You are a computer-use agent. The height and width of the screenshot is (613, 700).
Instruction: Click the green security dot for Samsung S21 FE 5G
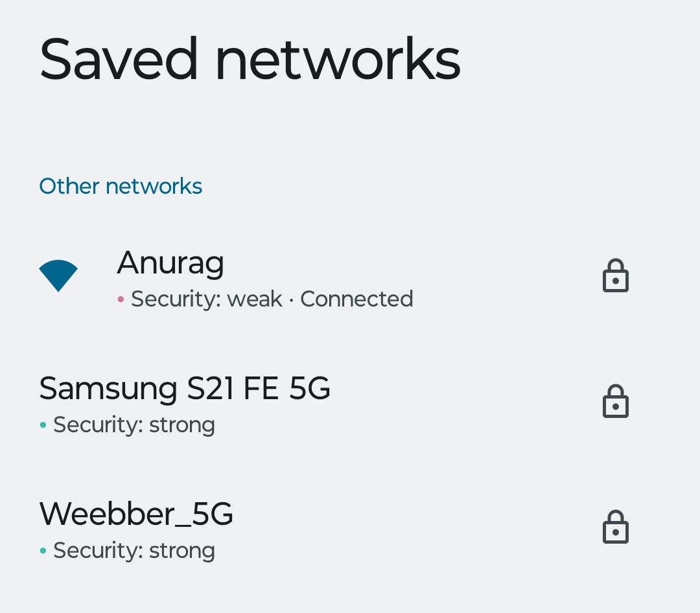tap(41, 425)
